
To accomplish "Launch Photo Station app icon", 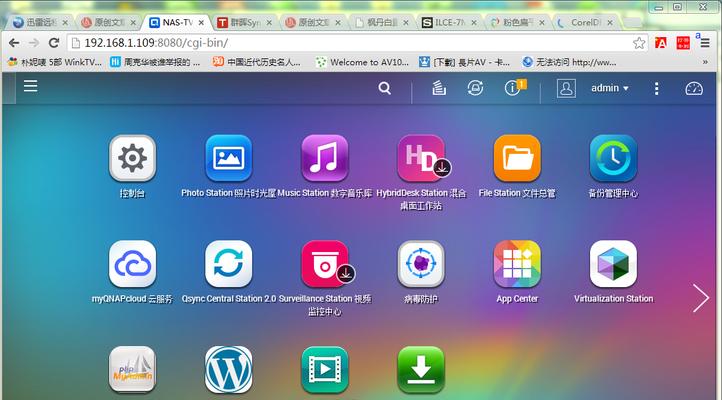I will [x=228, y=158].
